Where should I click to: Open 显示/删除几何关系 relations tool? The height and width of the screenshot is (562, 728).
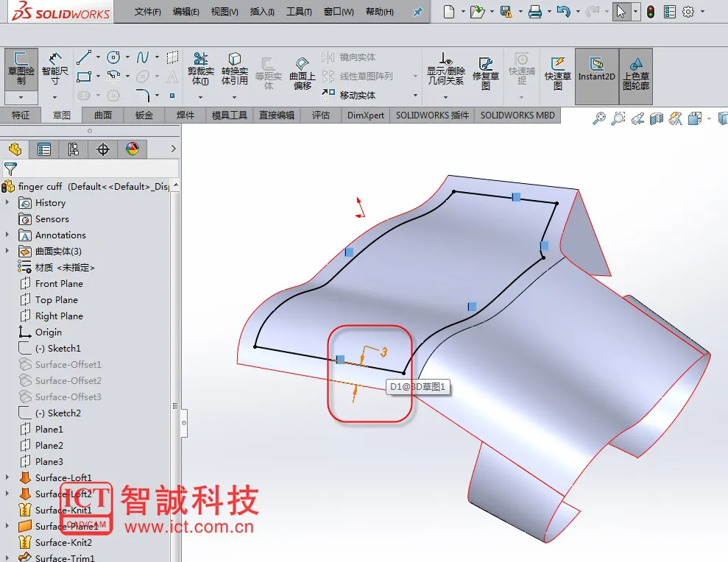point(446,68)
